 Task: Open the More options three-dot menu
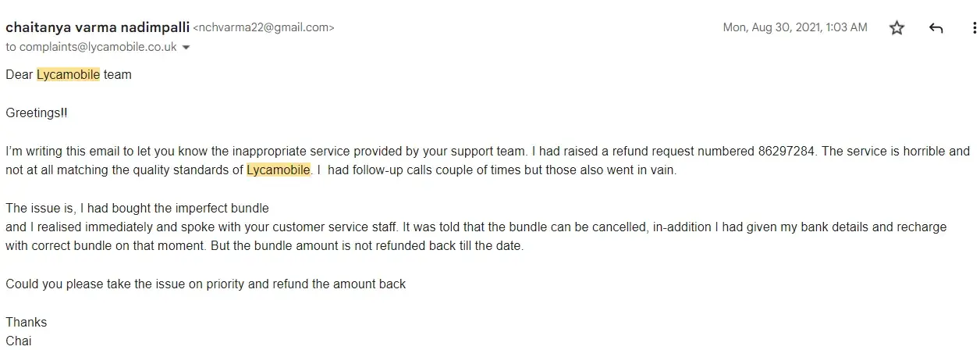pos(974,28)
